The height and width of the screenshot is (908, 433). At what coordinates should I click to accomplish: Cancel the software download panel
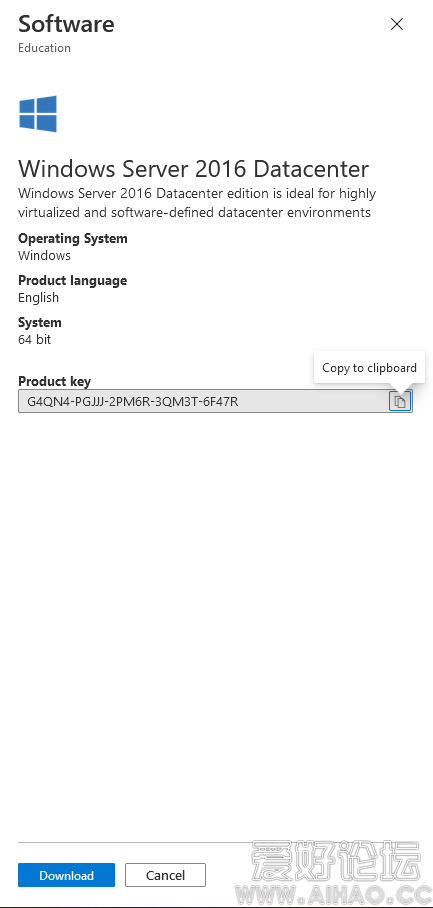[x=166, y=875]
